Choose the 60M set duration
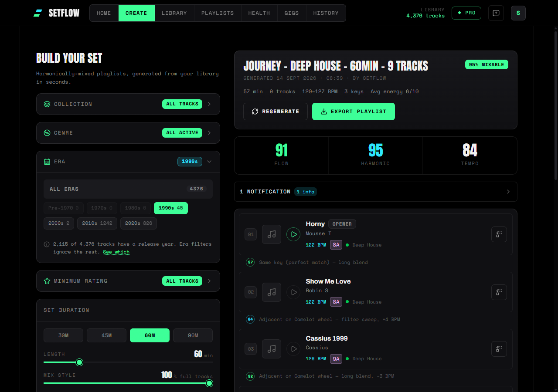The image size is (558, 392). 150,335
